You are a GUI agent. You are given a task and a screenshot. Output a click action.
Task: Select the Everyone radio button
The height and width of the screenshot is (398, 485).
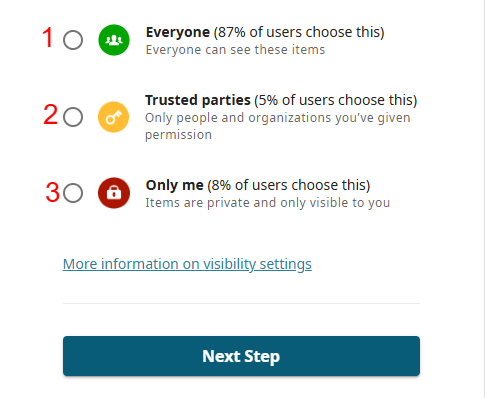coord(73,40)
